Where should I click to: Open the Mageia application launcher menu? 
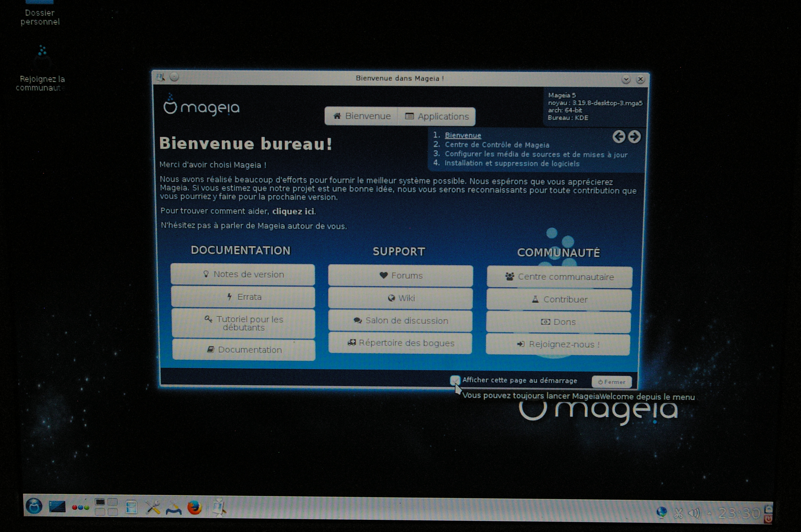34,506
